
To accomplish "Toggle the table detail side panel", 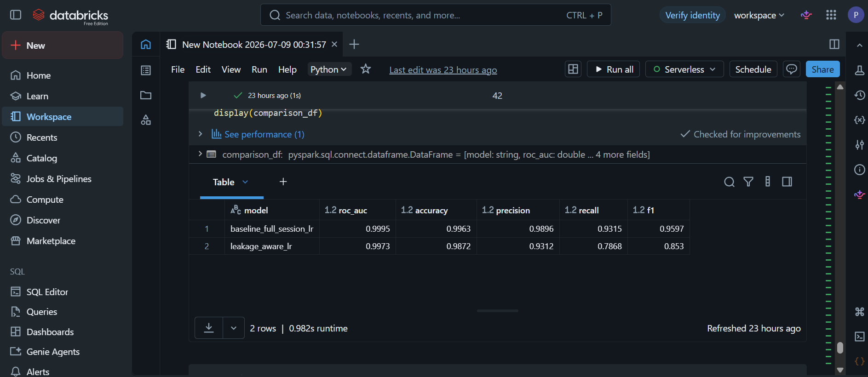I will tap(787, 182).
